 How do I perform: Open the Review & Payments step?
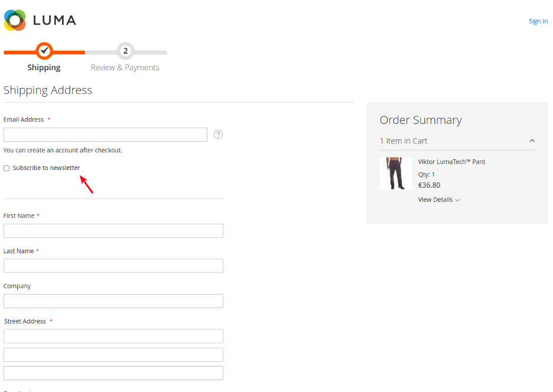125,67
